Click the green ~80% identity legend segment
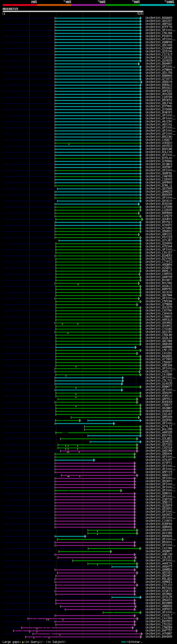The height and width of the screenshot is (644, 177). 123,5
